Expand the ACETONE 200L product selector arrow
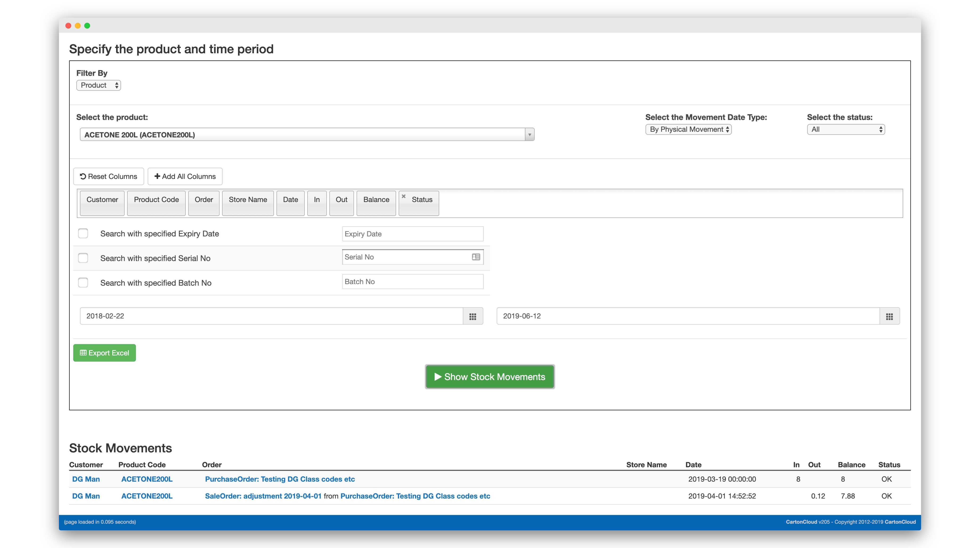Image resolution: width=980 pixels, height=548 pixels. (529, 135)
